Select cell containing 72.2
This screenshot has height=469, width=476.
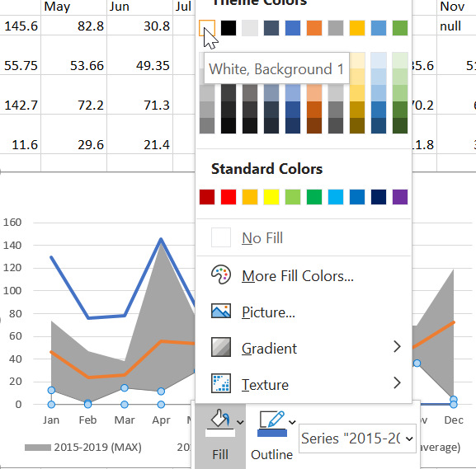pyautogui.click(x=73, y=95)
